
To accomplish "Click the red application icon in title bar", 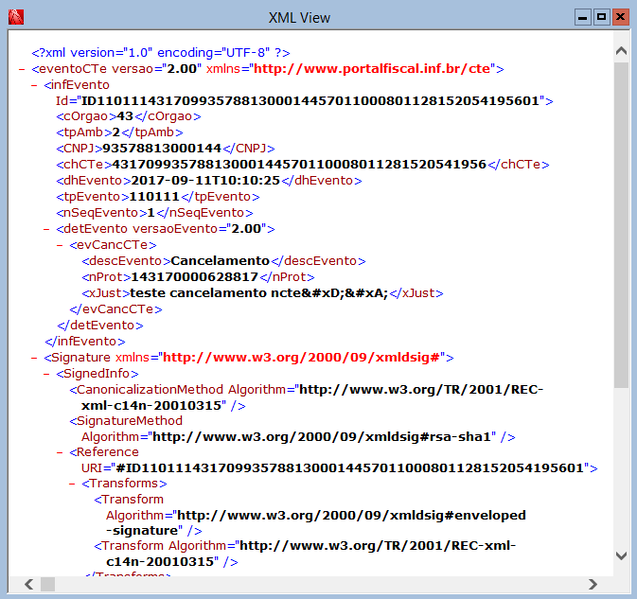I will point(16,17).
